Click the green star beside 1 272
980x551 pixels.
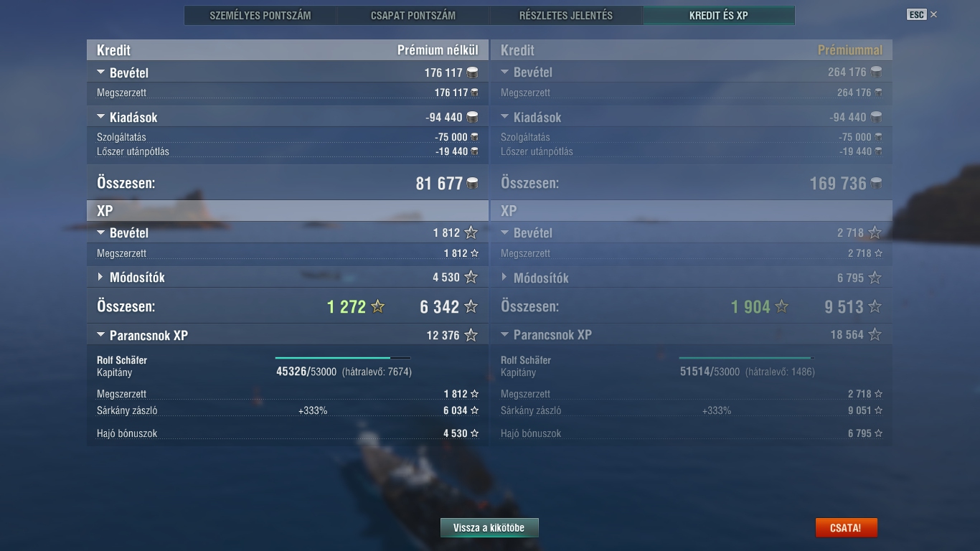(x=377, y=306)
